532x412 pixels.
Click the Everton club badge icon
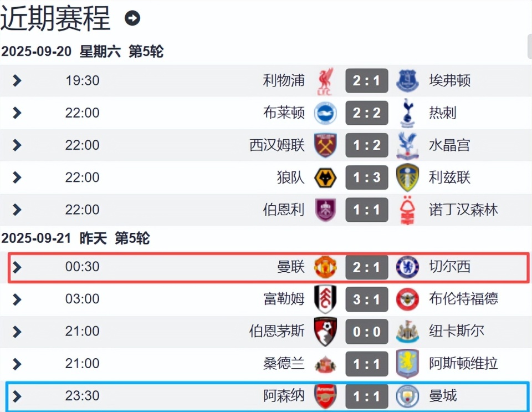(x=408, y=80)
